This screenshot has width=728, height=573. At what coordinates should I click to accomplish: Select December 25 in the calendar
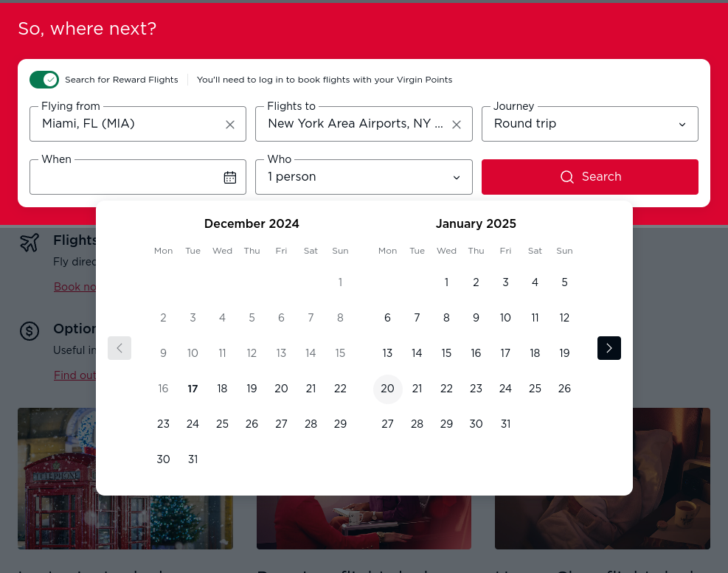pyautogui.click(x=223, y=424)
